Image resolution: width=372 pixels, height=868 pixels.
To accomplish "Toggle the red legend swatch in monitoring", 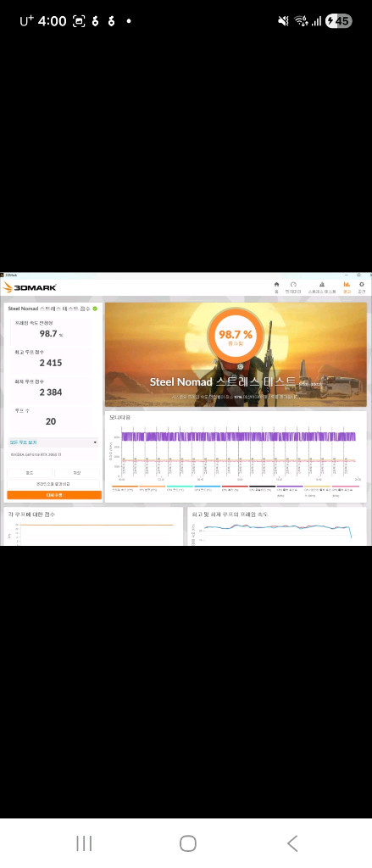I will 235,487.
